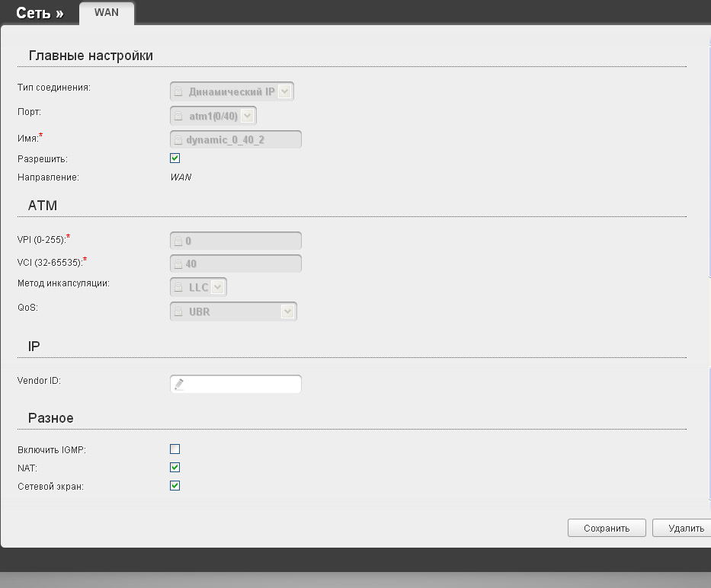Open the UBR QoS dropdown arrow
Image resolution: width=711 pixels, height=588 pixels.
pyautogui.click(x=287, y=312)
